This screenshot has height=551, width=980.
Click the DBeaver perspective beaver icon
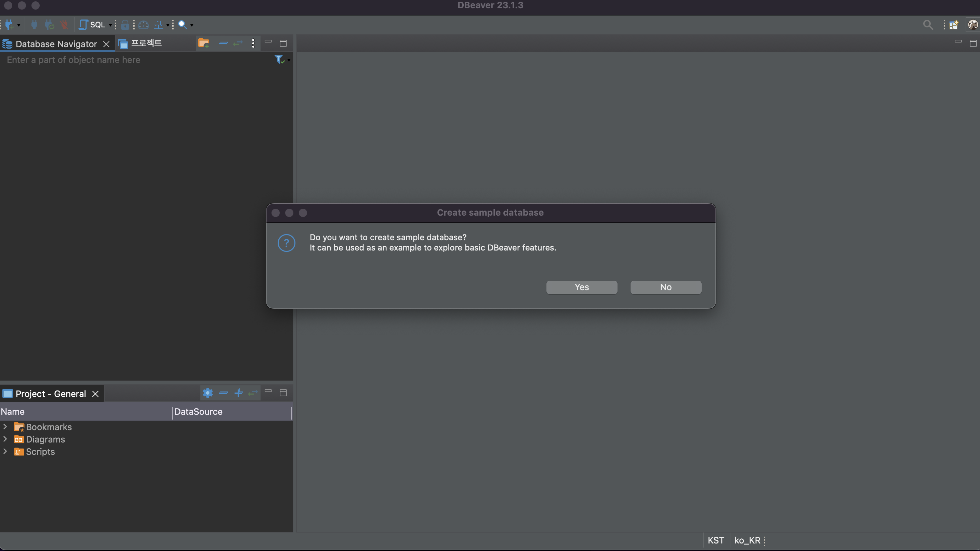coord(972,25)
